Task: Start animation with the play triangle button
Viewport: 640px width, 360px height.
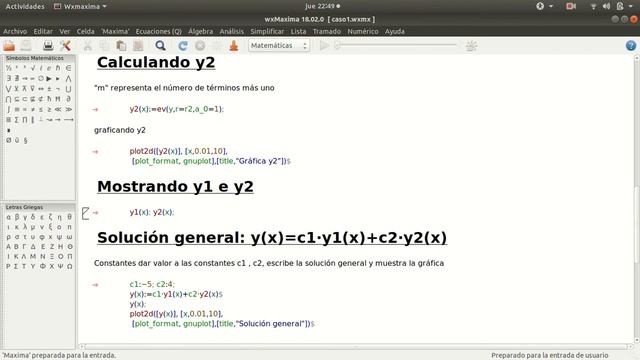Action: click(x=324, y=46)
